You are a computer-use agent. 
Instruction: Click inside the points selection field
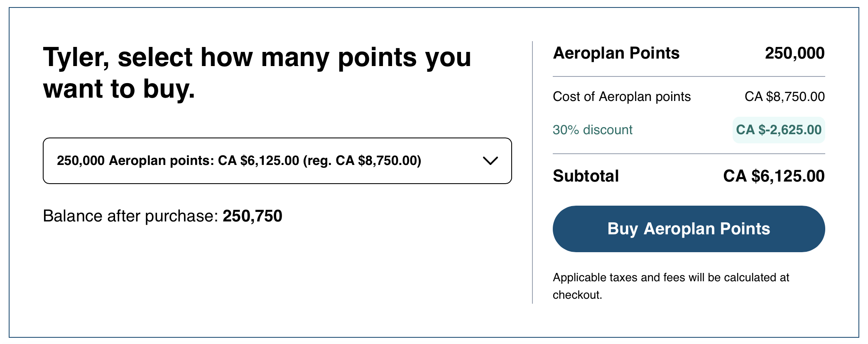point(277,160)
